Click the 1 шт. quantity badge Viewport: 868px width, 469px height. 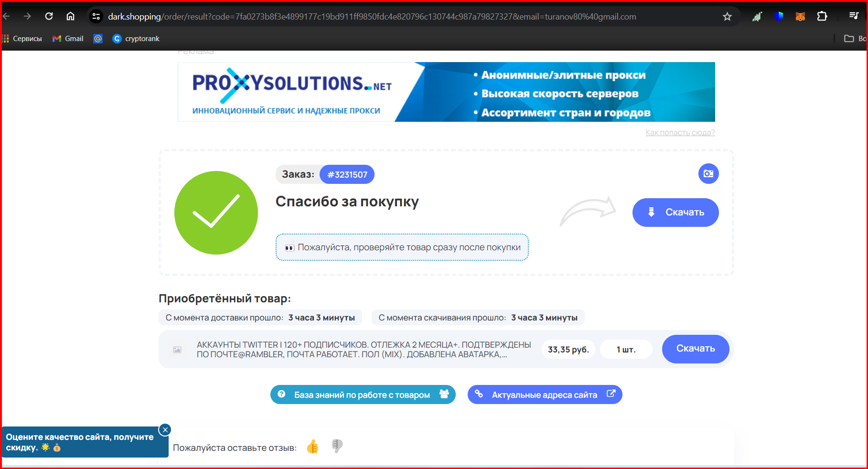[626, 350]
